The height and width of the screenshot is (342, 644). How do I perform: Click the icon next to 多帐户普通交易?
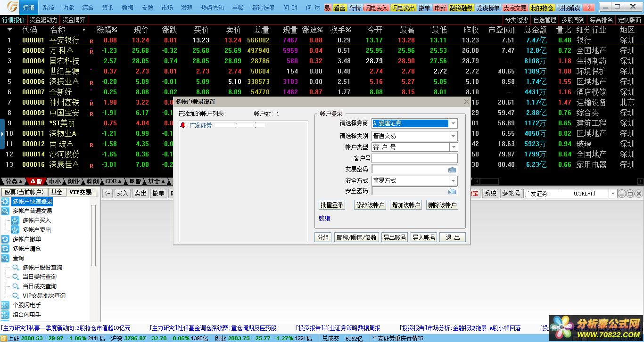[5, 211]
